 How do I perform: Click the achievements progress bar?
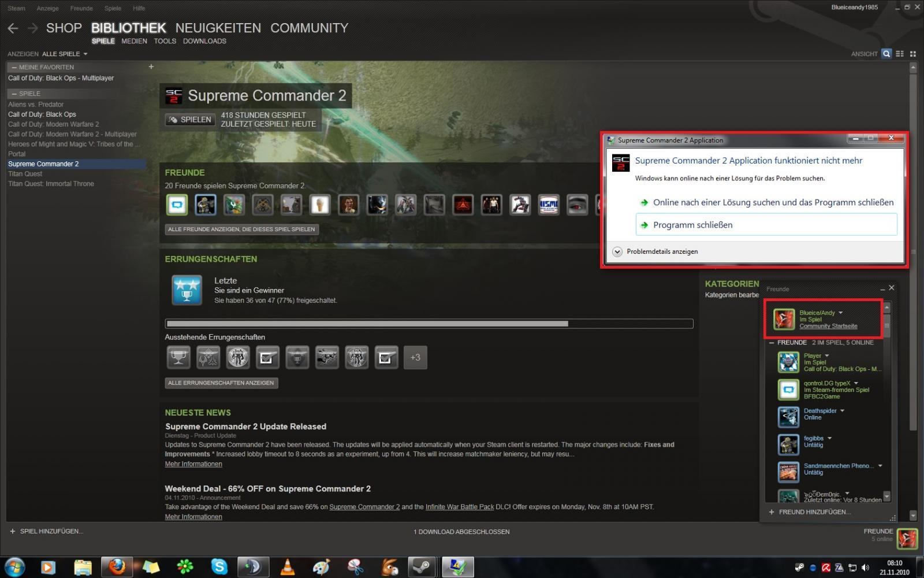point(429,324)
